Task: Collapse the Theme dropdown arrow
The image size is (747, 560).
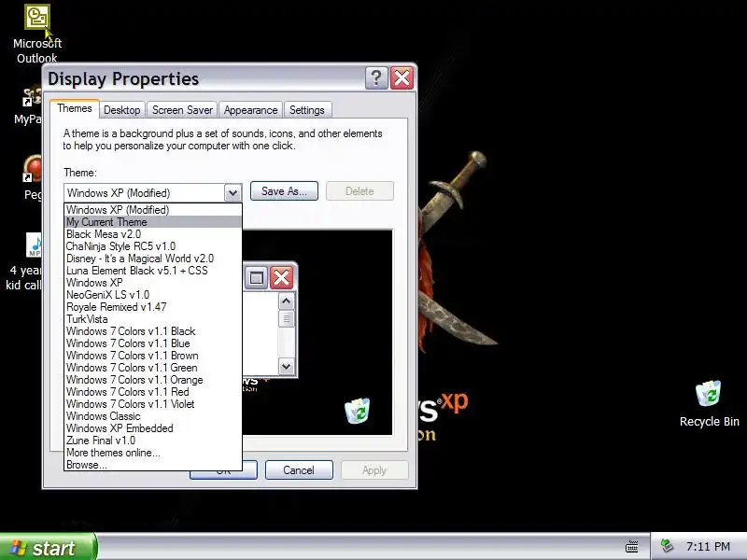Action: pos(233,193)
